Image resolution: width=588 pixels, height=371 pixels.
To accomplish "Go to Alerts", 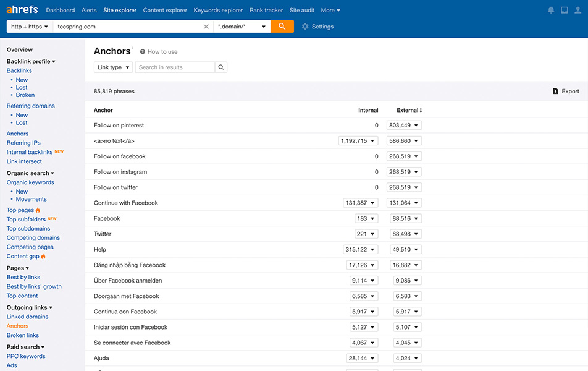I will (x=89, y=10).
